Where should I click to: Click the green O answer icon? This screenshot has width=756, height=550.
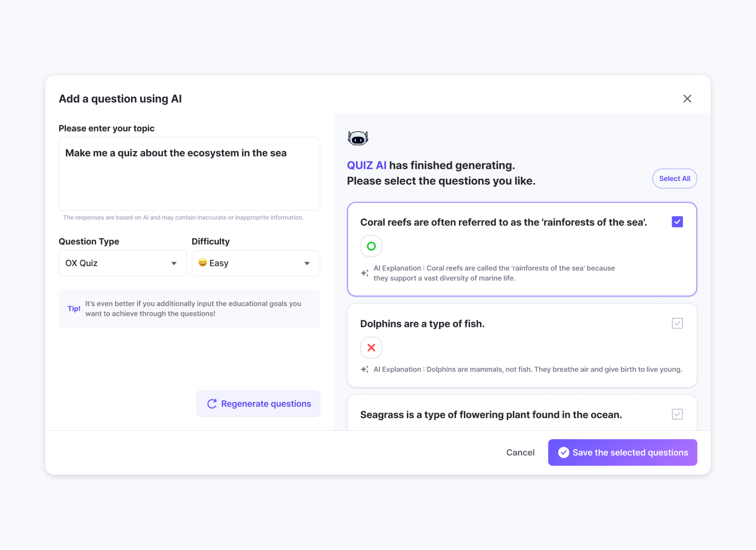point(371,246)
